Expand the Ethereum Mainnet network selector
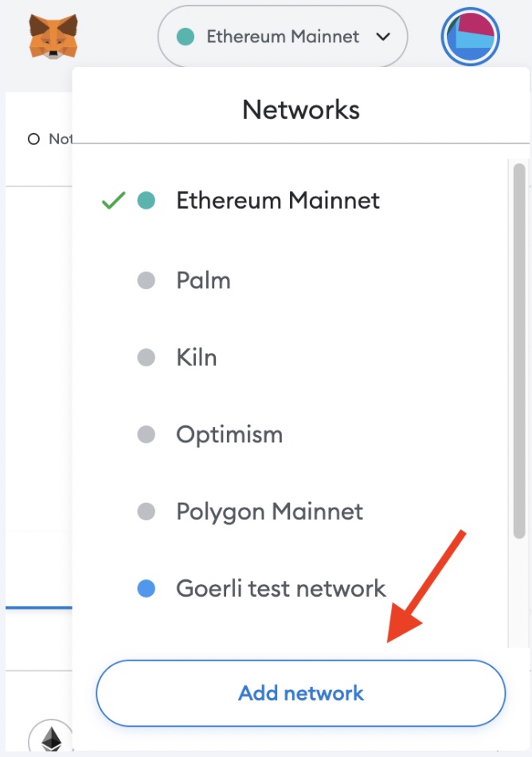The image size is (532, 757). 283,37
